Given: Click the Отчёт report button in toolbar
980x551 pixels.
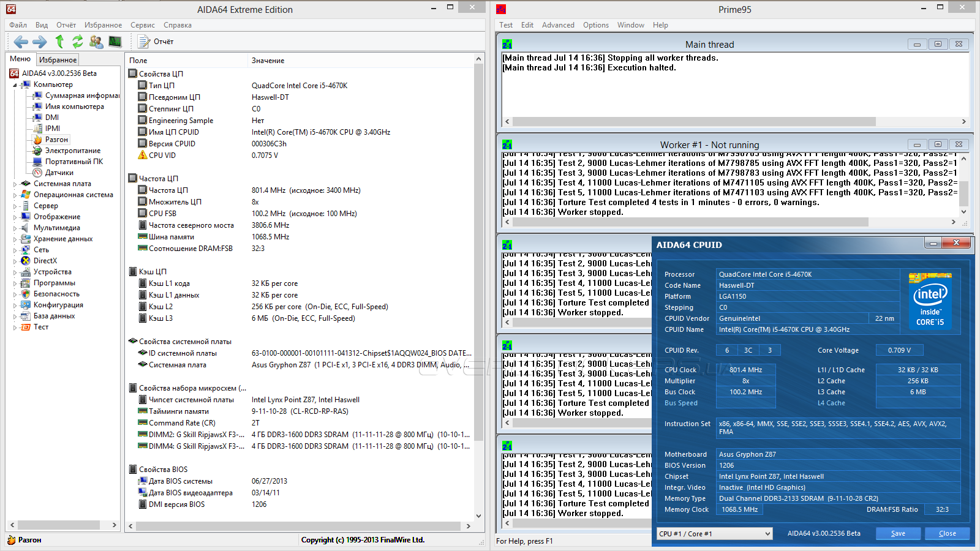Looking at the screenshot, I should pos(157,42).
